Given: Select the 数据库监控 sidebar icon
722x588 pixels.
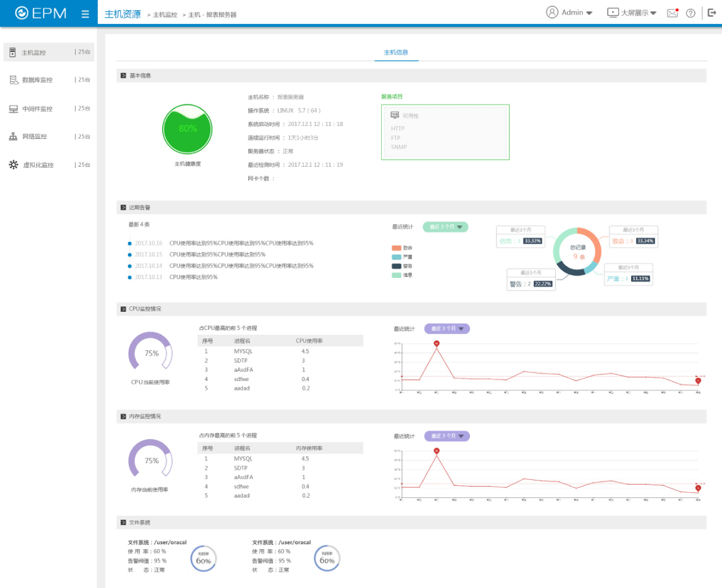Looking at the screenshot, I should click(14, 80).
